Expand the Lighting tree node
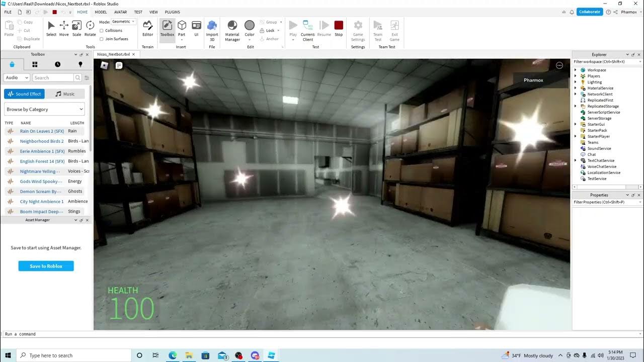This screenshot has width=644, height=362. click(x=576, y=82)
